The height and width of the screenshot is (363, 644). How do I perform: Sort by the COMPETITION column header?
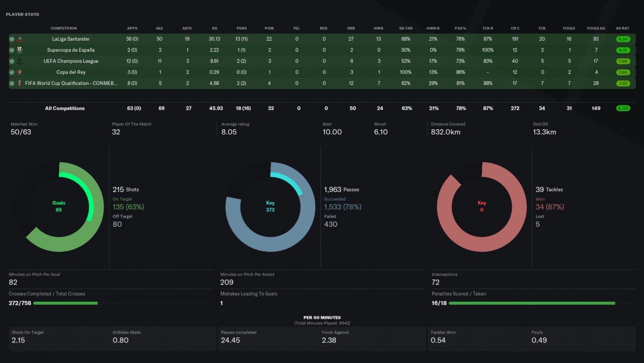pos(64,28)
